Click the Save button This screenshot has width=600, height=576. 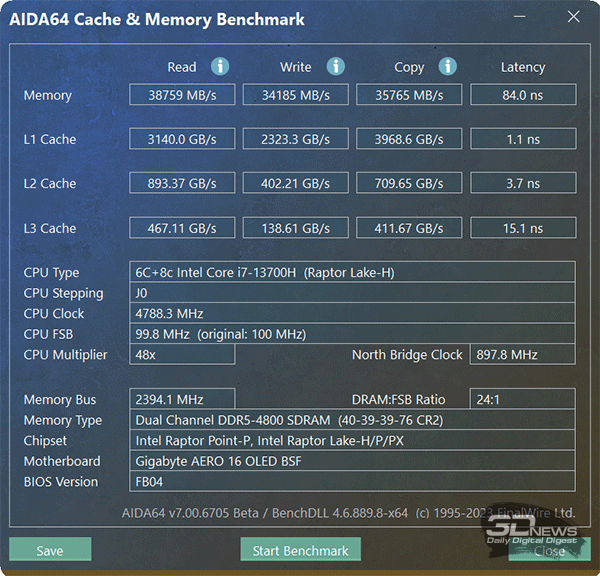pyautogui.click(x=50, y=549)
